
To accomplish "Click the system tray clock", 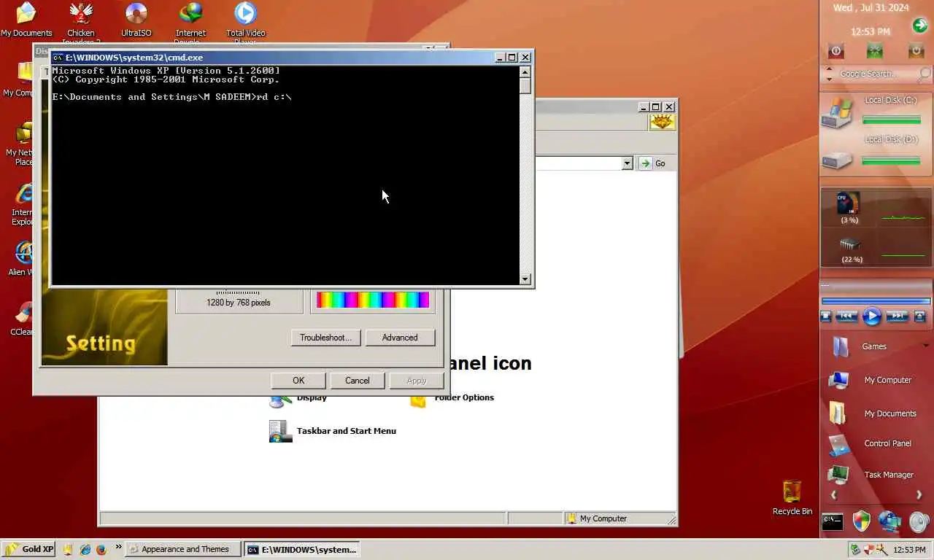I will 909,549.
